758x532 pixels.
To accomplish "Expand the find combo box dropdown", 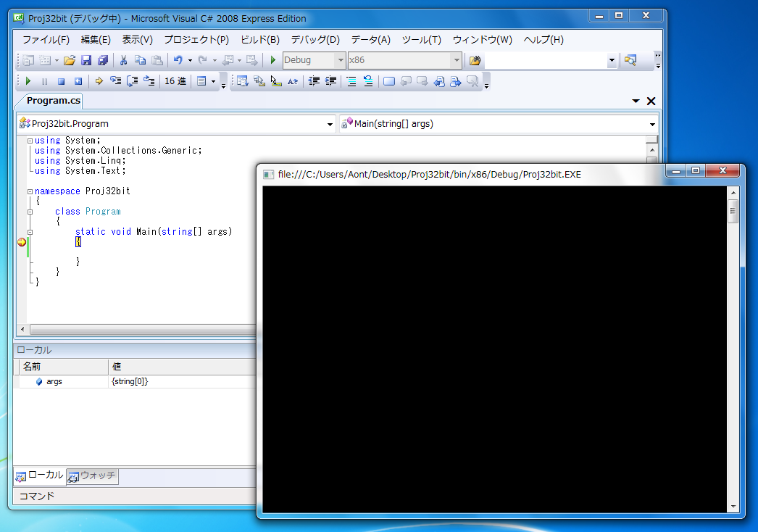I will coord(612,60).
